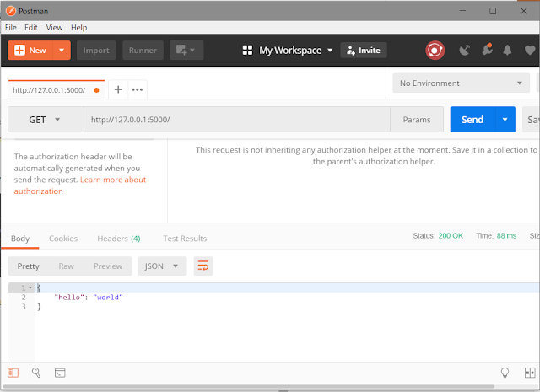Open the Runner

143,51
